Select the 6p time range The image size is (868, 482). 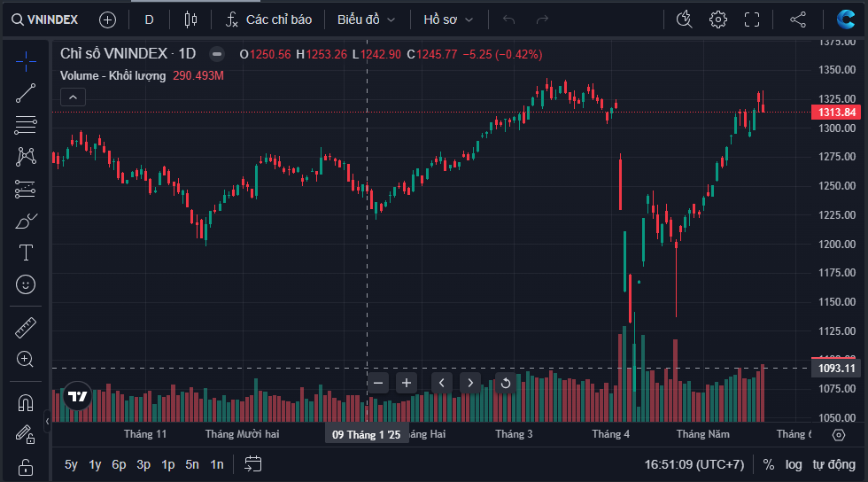[119, 464]
